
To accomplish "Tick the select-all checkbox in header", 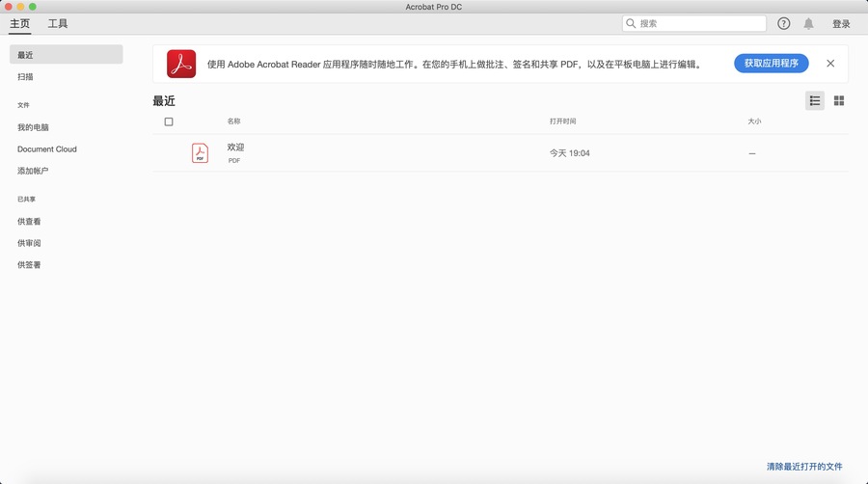I will 169,121.
